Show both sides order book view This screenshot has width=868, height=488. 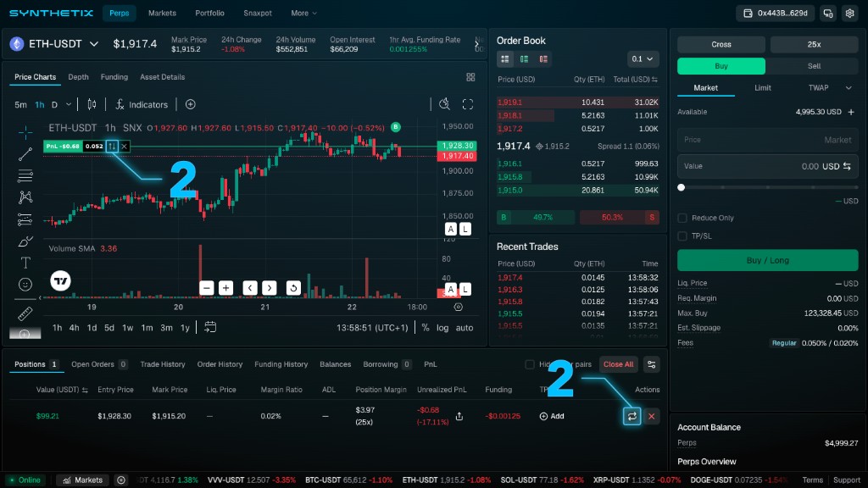[505, 58]
